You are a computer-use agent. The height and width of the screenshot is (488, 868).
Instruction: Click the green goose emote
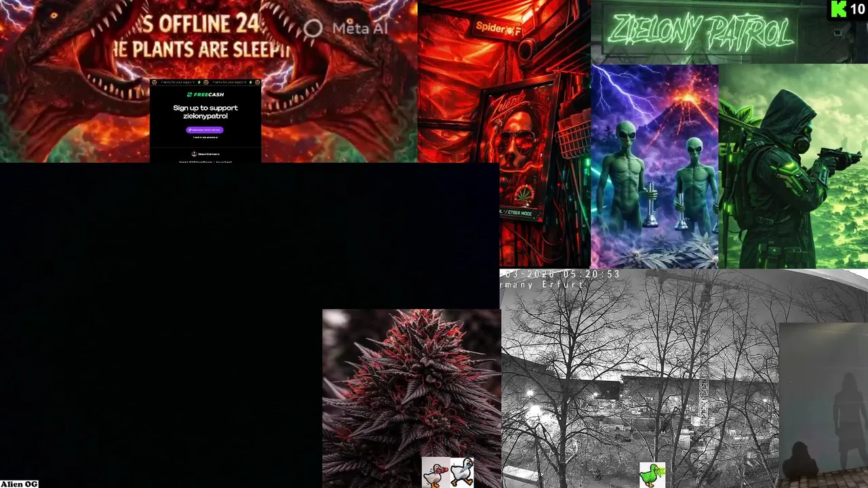(652, 475)
